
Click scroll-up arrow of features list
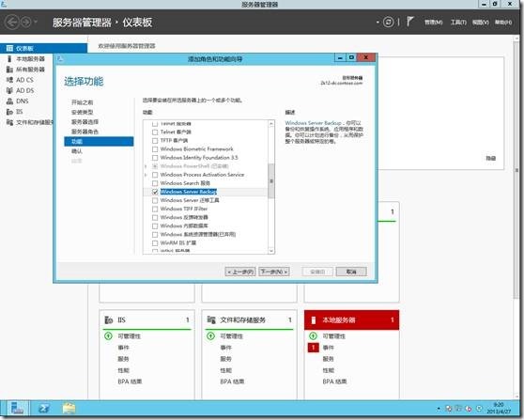(x=271, y=124)
